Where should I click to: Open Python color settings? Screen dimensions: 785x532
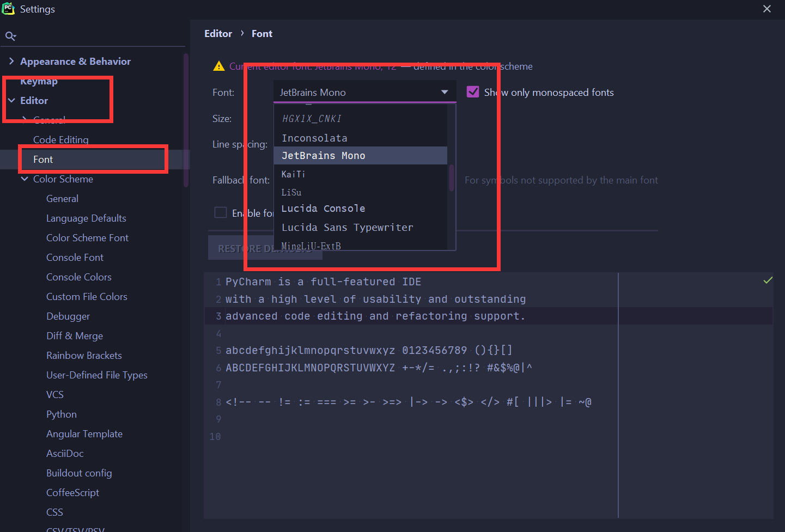pos(62,414)
